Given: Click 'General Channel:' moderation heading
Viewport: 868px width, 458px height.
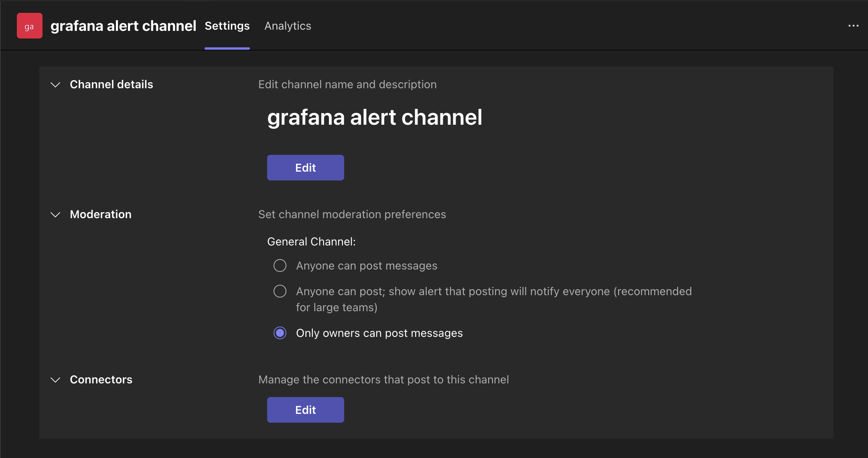Looking at the screenshot, I should coord(311,241).
